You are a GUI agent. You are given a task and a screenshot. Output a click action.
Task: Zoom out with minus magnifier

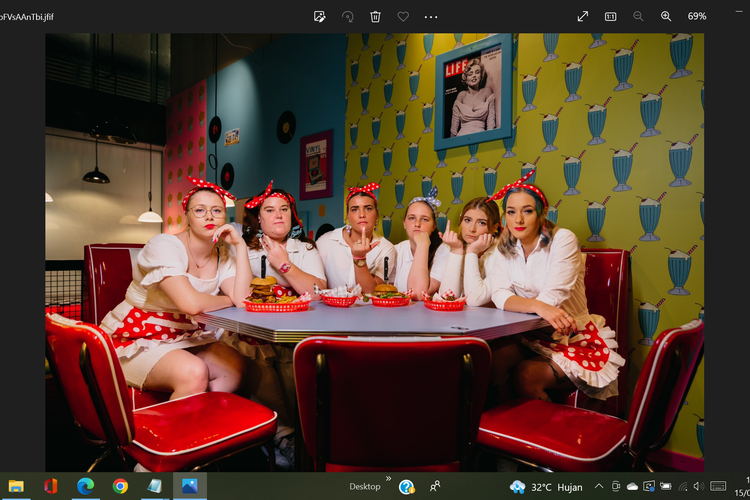coord(638,16)
